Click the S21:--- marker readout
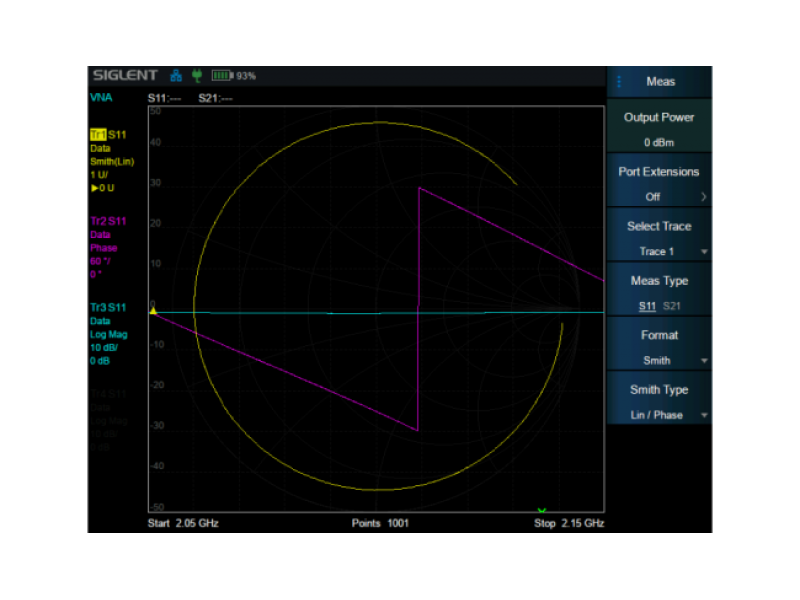The height and width of the screenshot is (600, 800). click(x=215, y=98)
